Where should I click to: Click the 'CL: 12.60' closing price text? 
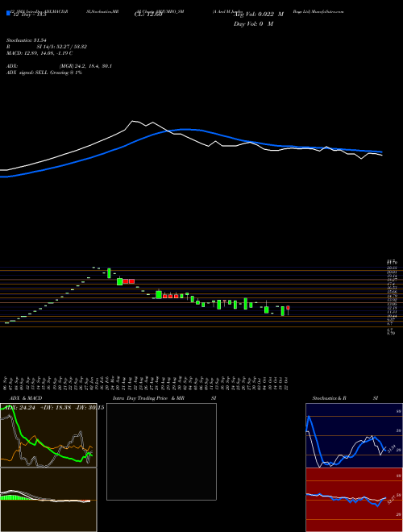pos(148,15)
